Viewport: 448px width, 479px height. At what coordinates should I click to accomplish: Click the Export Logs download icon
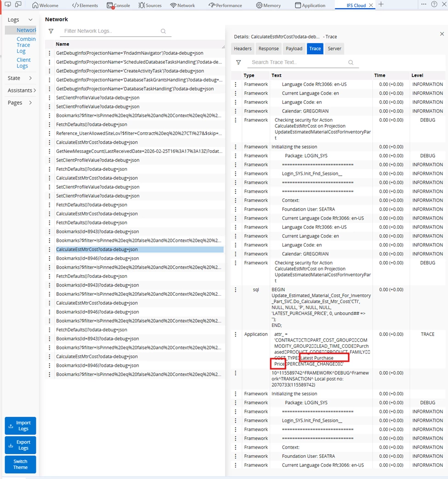pos(11,445)
